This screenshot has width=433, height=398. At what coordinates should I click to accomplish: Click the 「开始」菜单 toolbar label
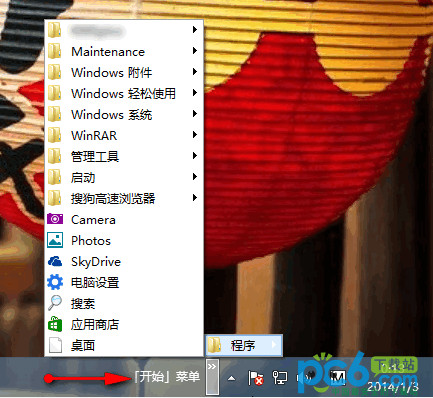tap(167, 377)
